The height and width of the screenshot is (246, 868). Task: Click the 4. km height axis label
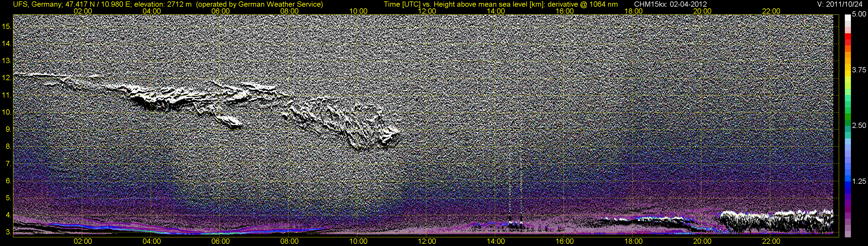pos(9,215)
